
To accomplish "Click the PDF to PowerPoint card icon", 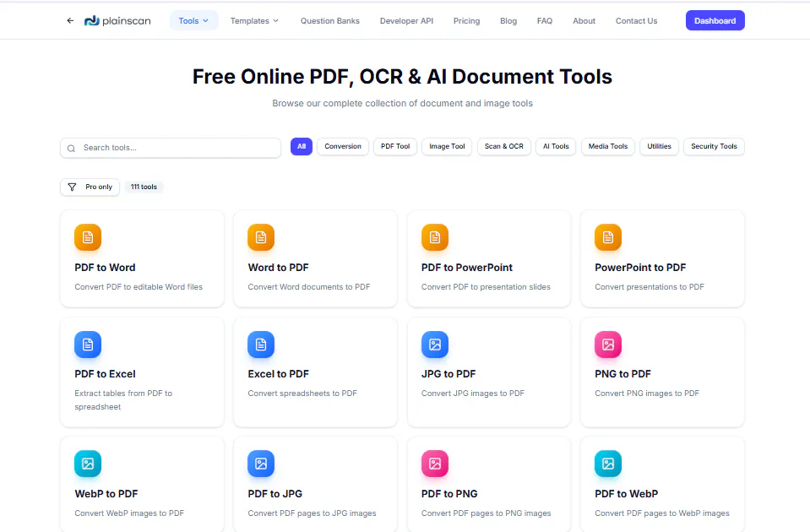I will pos(435,237).
